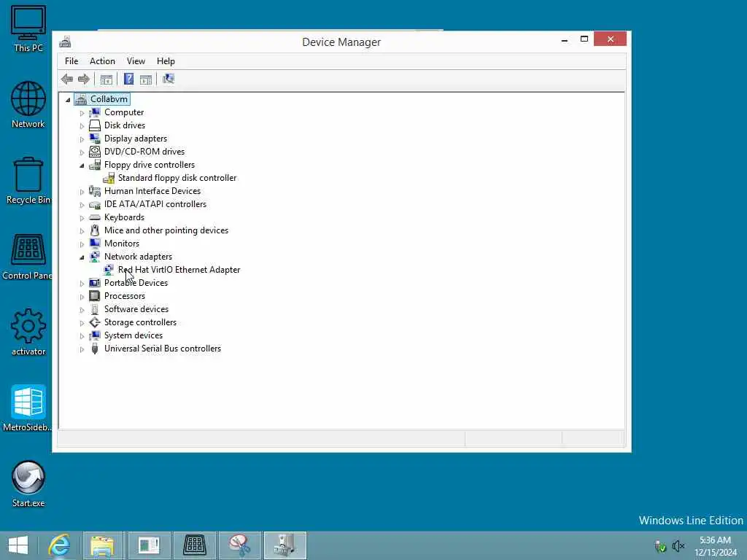This screenshot has height=560, width=747.
Task: Open Internet Explorer from the taskbar
Action: click(x=59, y=545)
